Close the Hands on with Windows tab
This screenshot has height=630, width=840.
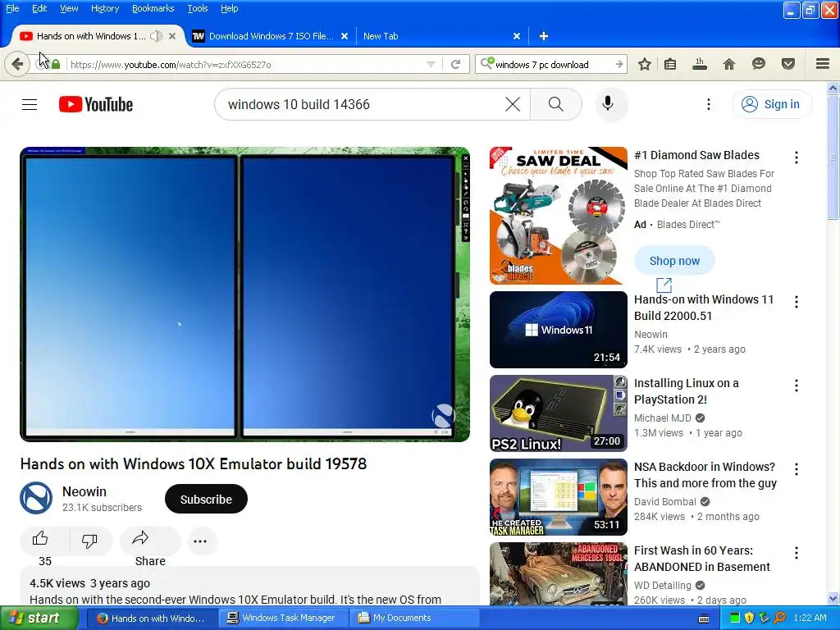(x=172, y=36)
